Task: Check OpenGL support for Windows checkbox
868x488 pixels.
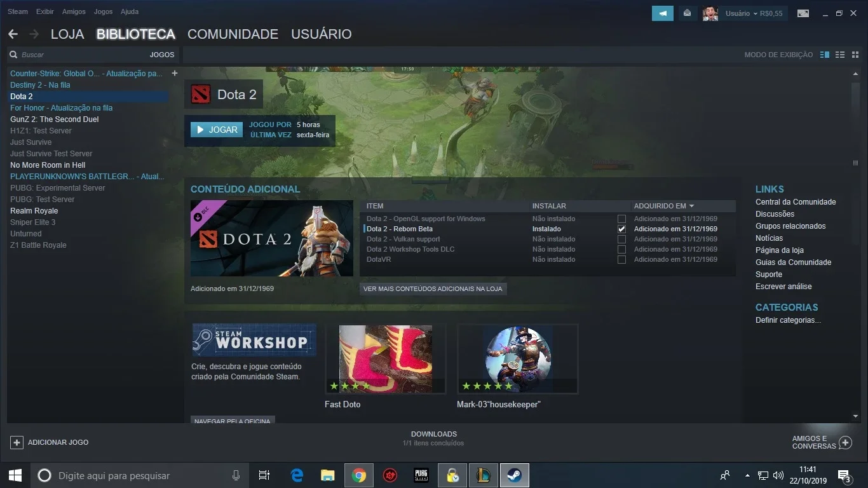Action: pyautogui.click(x=621, y=219)
